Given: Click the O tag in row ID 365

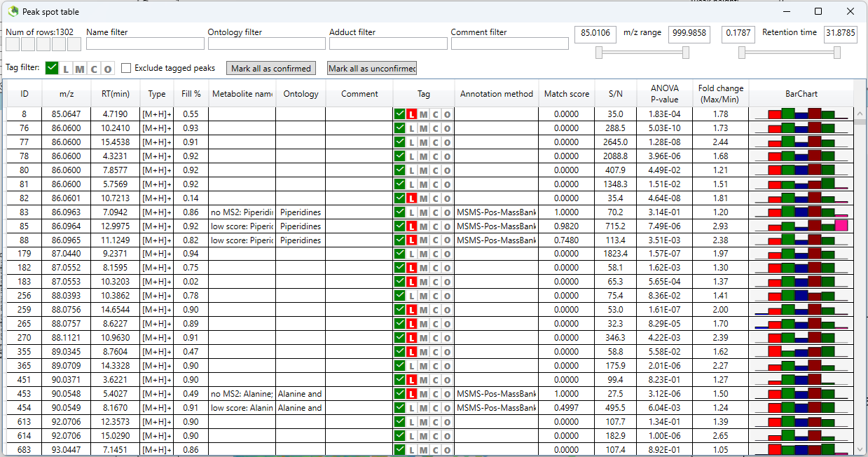Looking at the screenshot, I should (x=447, y=366).
